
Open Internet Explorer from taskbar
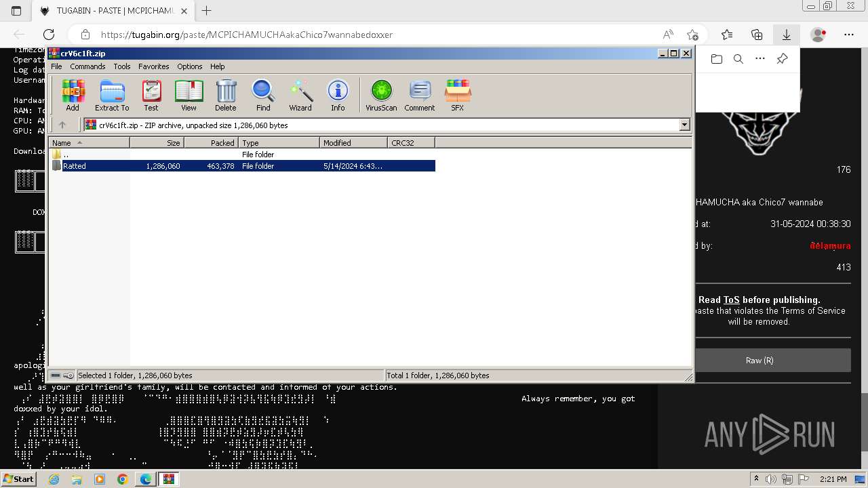click(54, 479)
